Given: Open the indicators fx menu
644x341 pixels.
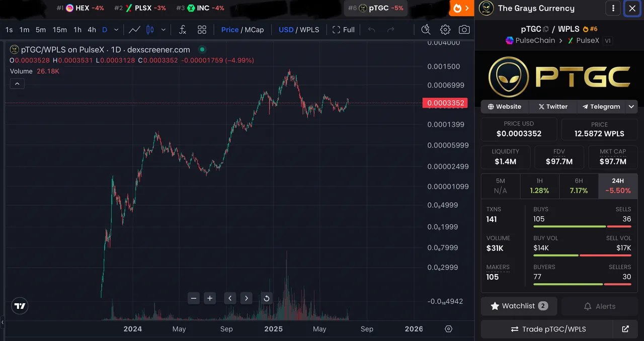Looking at the screenshot, I should [183, 30].
